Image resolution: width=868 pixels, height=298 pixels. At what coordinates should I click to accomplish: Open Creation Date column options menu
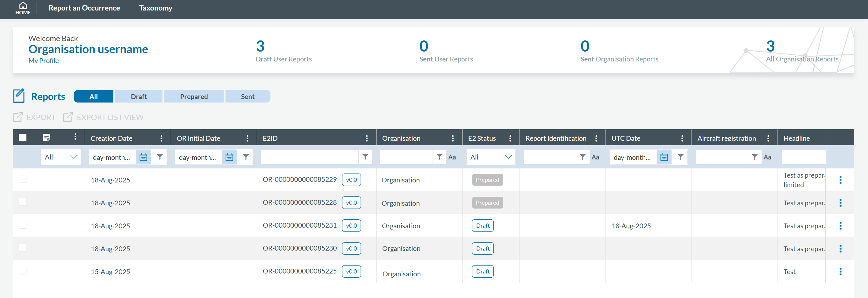coord(161,138)
